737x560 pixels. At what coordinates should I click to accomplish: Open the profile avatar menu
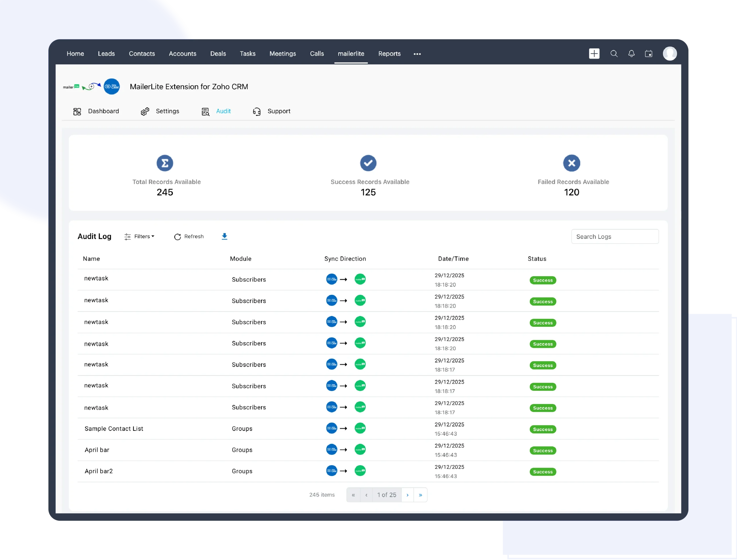point(670,53)
